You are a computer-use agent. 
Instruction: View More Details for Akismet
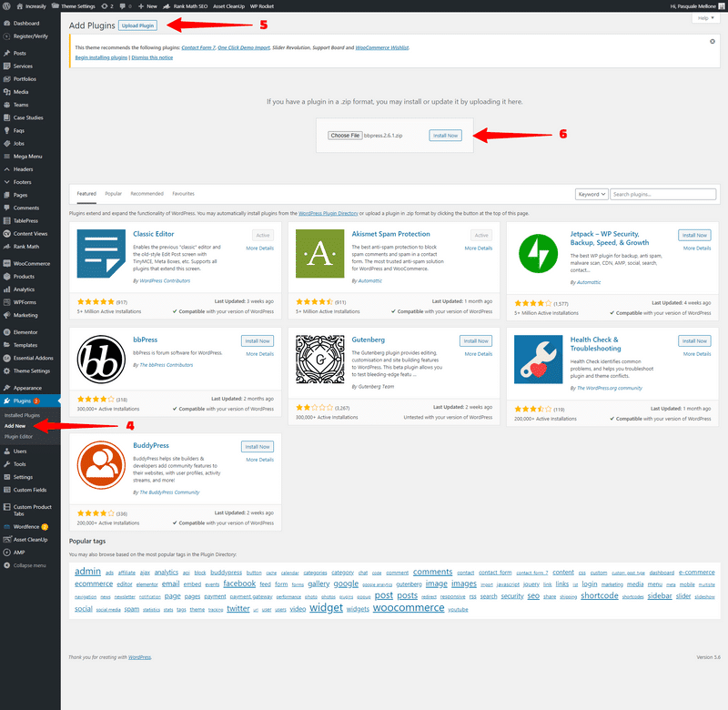click(479, 248)
